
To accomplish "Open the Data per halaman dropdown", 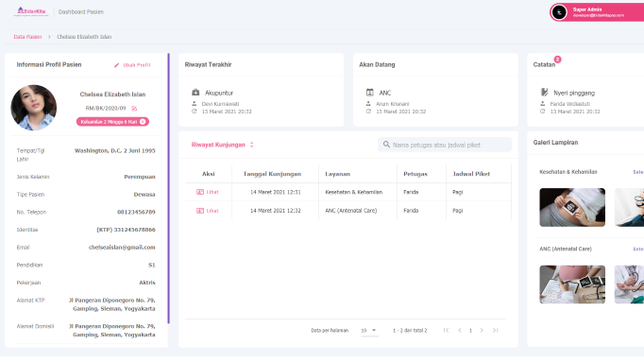I will (369, 331).
